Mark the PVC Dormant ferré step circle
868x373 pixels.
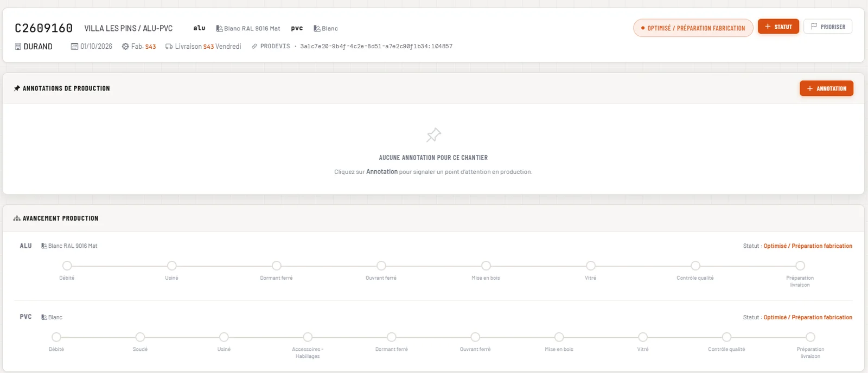pyautogui.click(x=392, y=337)
